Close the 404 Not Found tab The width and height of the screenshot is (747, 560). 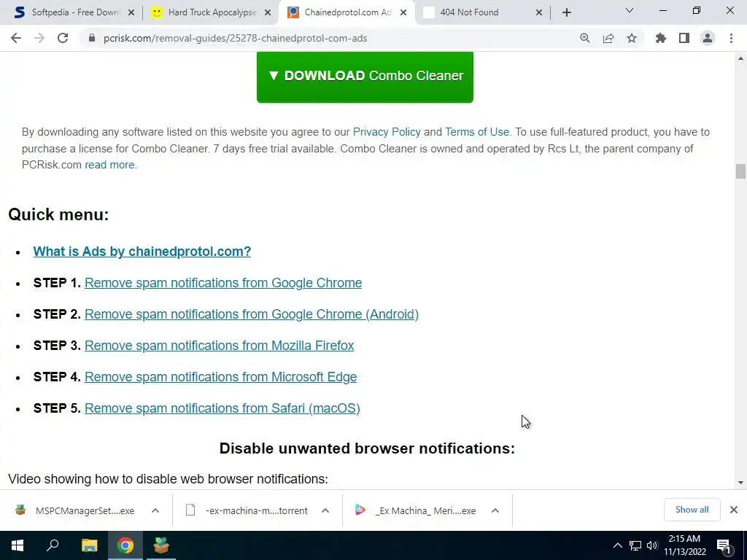coord(539,12)
